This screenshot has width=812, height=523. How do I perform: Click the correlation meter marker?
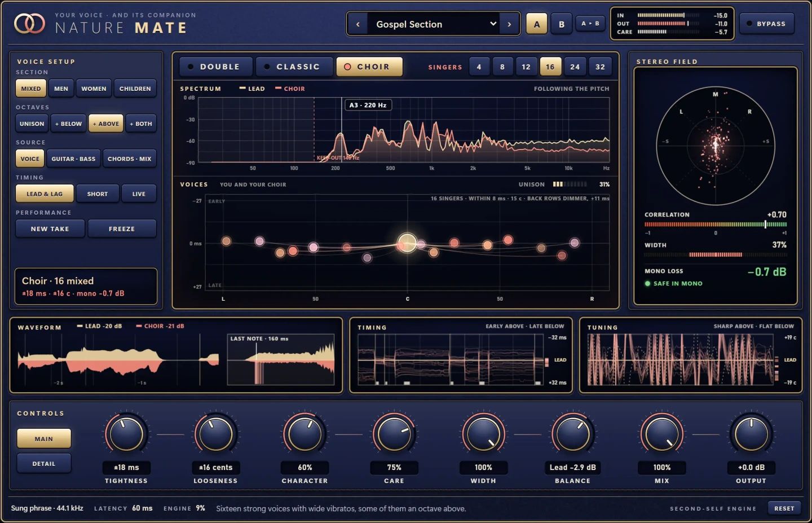(765, 224)
